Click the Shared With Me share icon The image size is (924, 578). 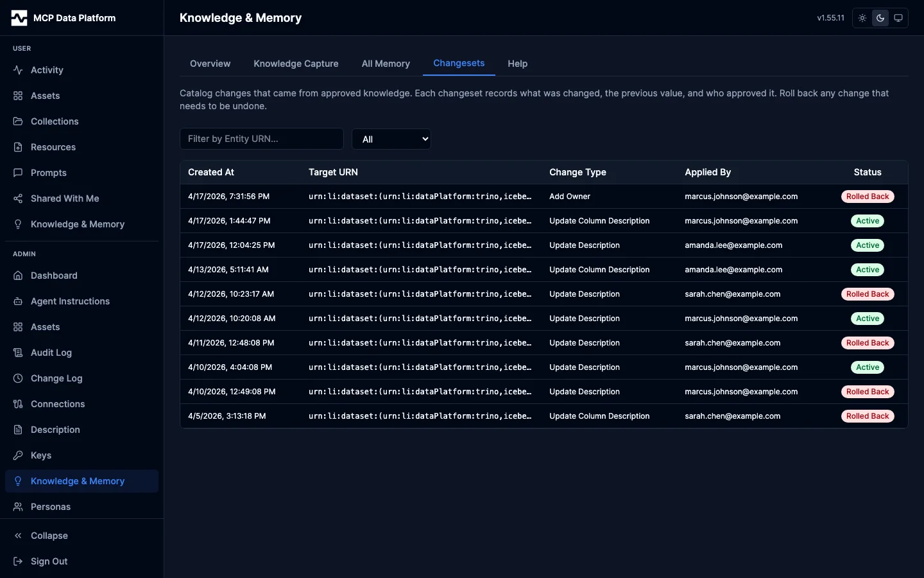coord(18,198)
